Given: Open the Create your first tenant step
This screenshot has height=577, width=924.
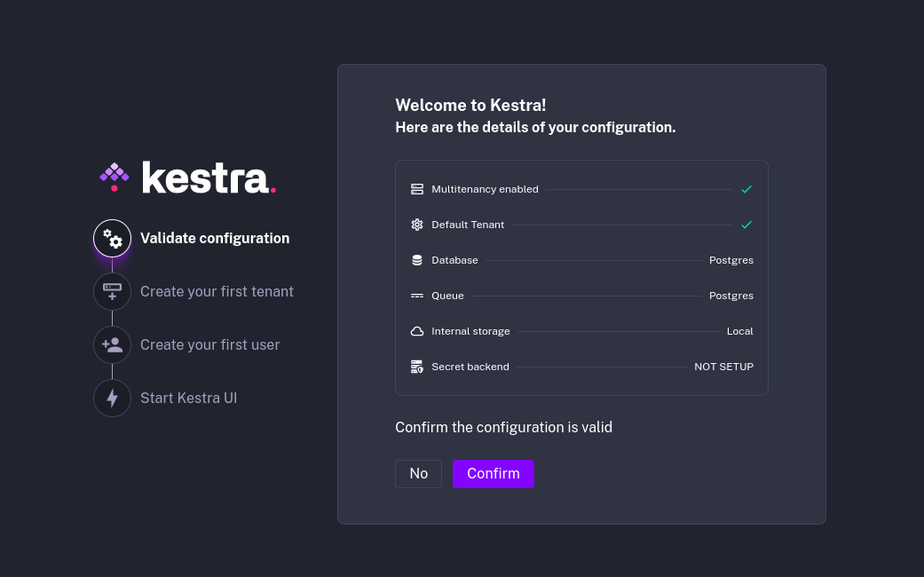Looking at the screenshot, I should pyautogui.click(x=217, y=291).
